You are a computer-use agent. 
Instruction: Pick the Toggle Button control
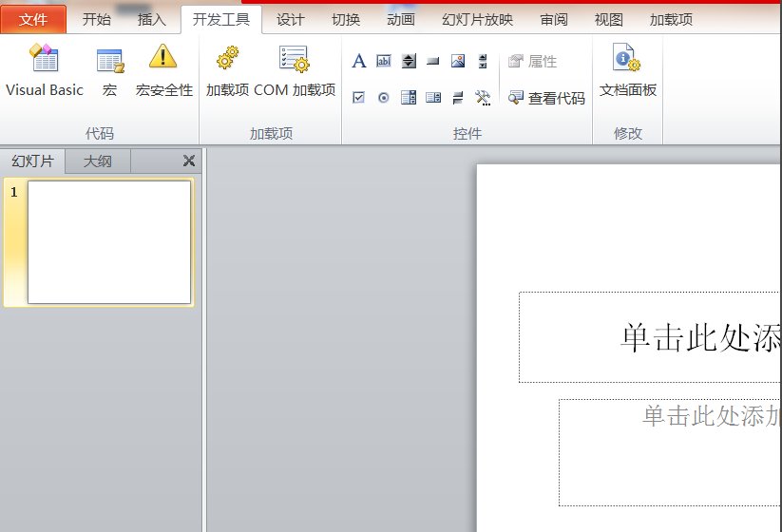pyautogui.click(x=458, y=97)
